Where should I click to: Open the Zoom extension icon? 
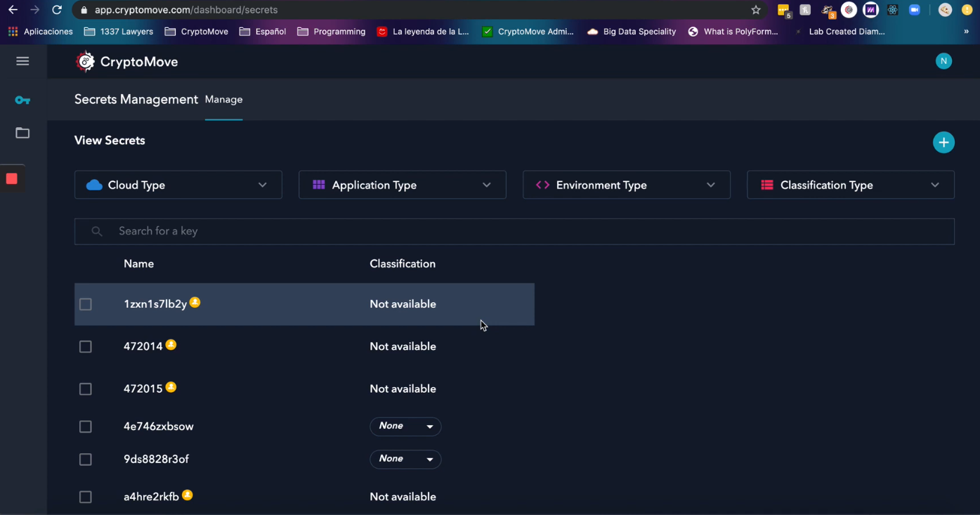(x=915, y=10)
